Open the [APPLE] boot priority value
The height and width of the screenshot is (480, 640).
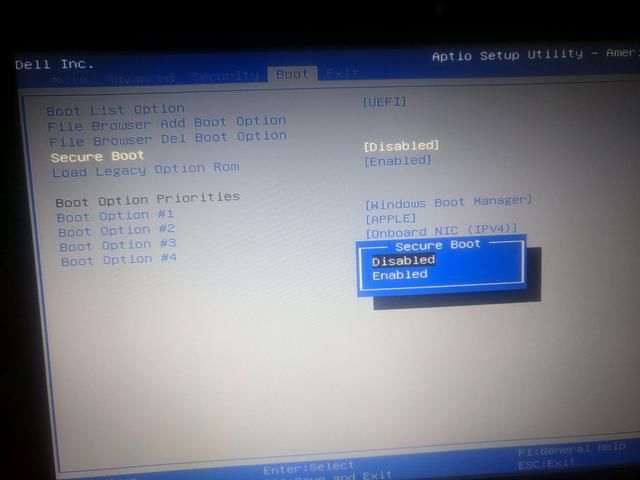(x=391, y=218)
